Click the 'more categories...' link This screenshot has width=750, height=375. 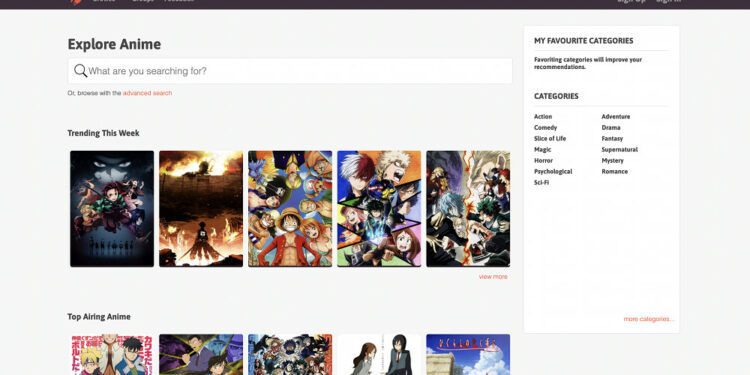[x=649, y=319]
